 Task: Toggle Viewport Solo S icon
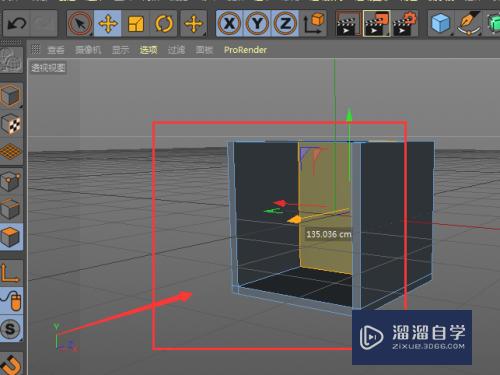(x=11, y=329)
